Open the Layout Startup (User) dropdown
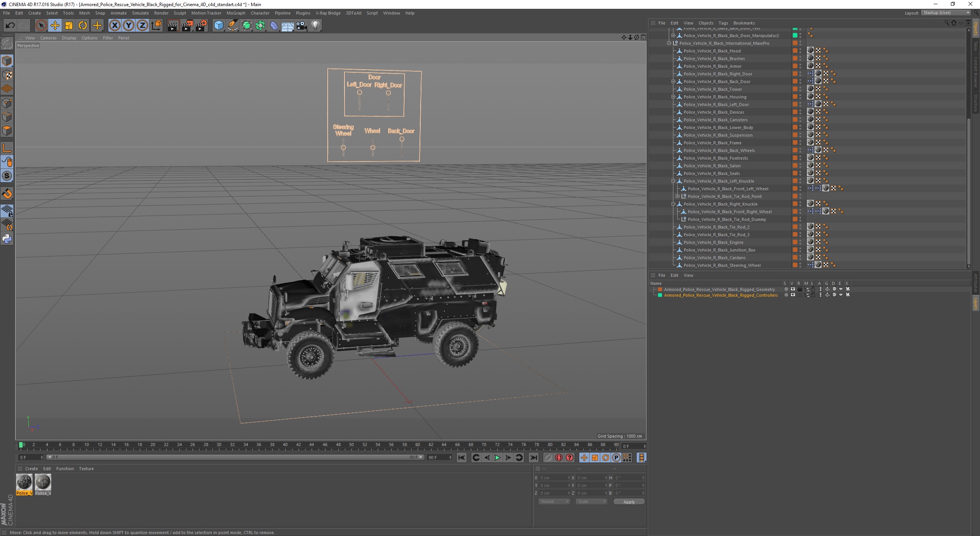This screenshot has height=536, width=980. click(x=946, y=13)
